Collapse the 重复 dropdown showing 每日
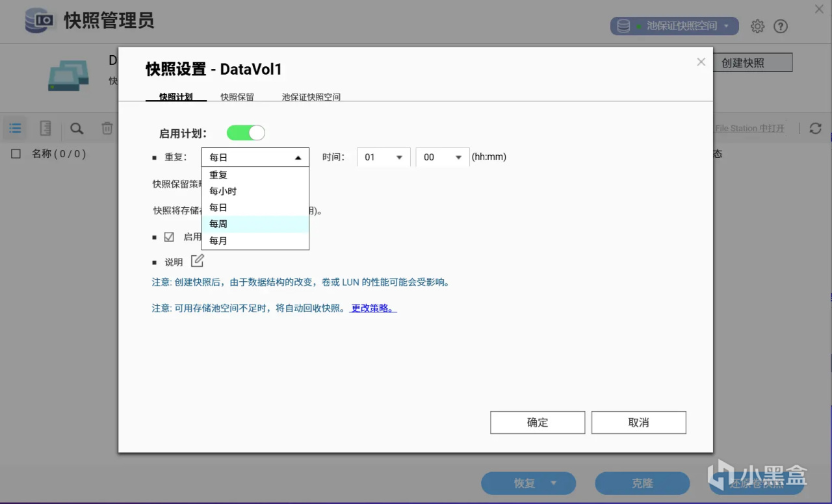Image resolution: width=832 pixels, height=504 pixels. 255,157
